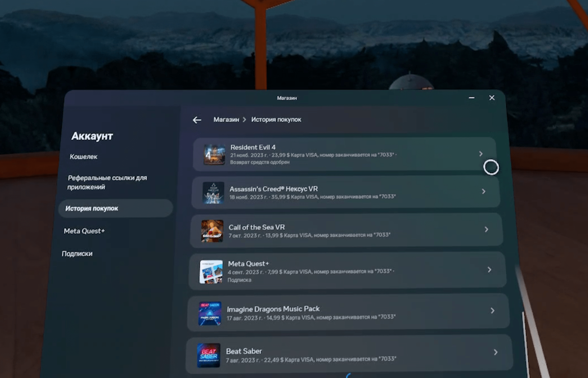Click the Meta Quest+ subscription icon
This screenshot has height=378, width=588.
tap(211, 272)
